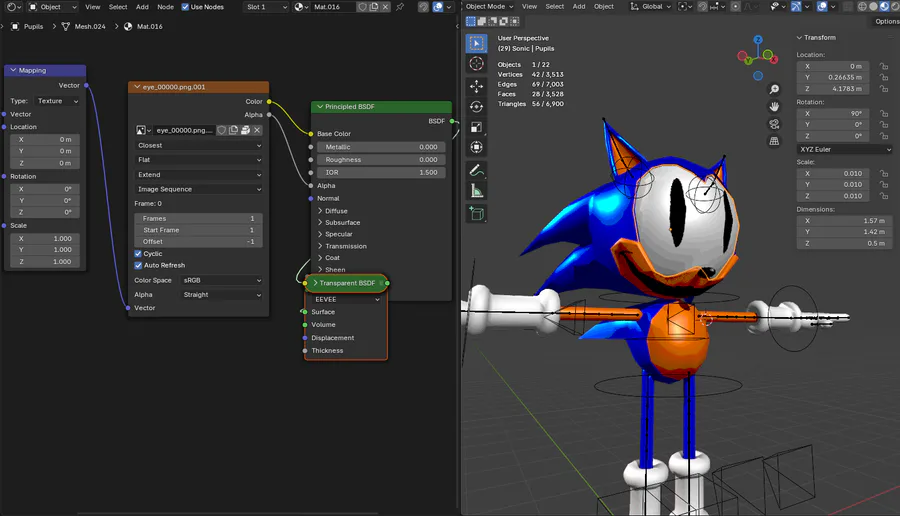Select the Annotate tool
Viewport: 900px width, 516px height.
click(476, 170)
